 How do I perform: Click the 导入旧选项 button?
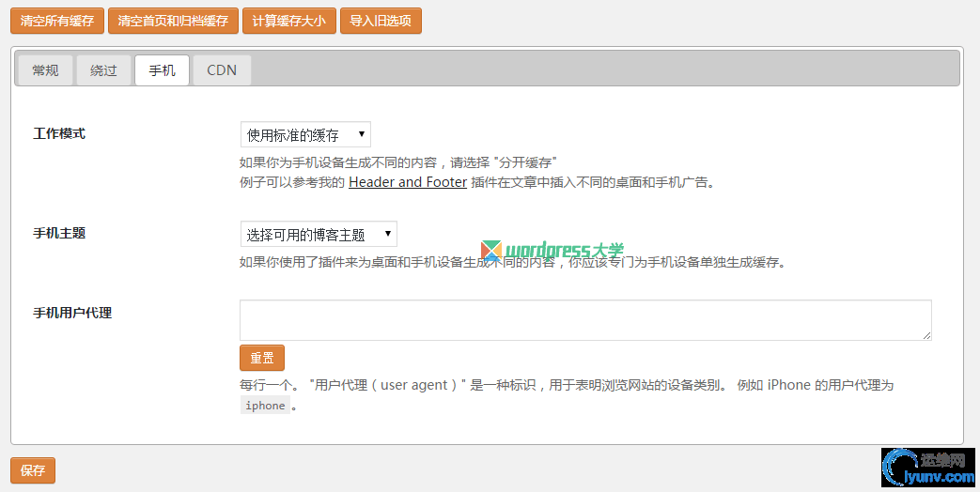coord(381,21)
